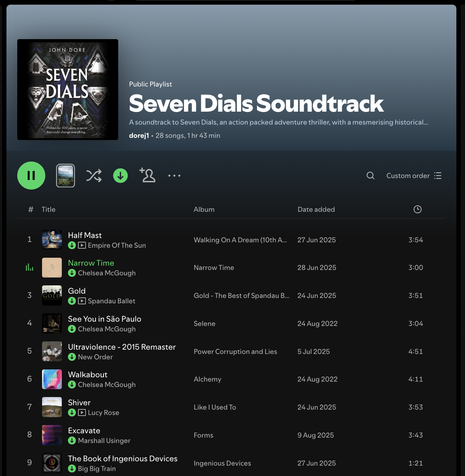The image size is (465, 476).
Task: Expand the truncated playlist description
Action: (278, 122)
